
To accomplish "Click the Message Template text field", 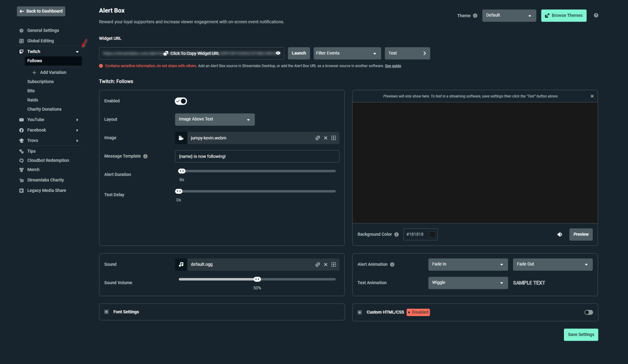I will (x=257, y=156).
